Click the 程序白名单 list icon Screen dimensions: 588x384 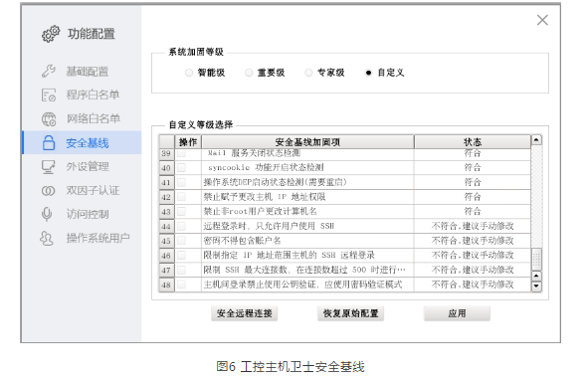pyautogui.click(x=49, y=95)
